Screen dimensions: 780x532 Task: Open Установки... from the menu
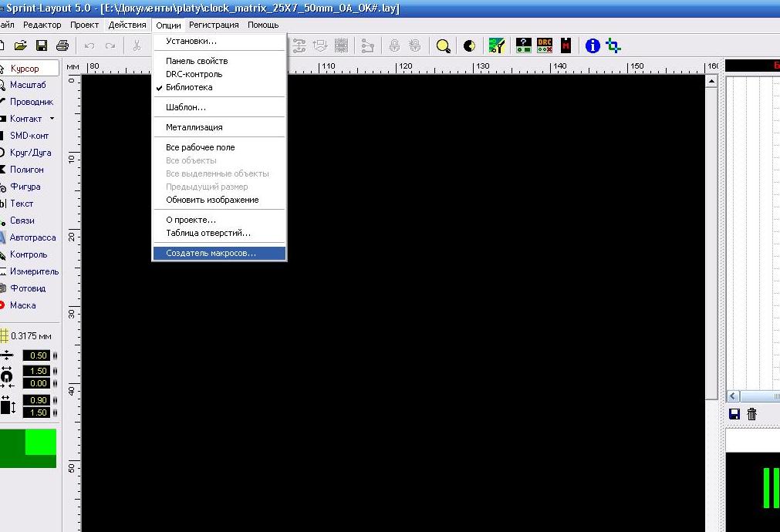[191, 41]
